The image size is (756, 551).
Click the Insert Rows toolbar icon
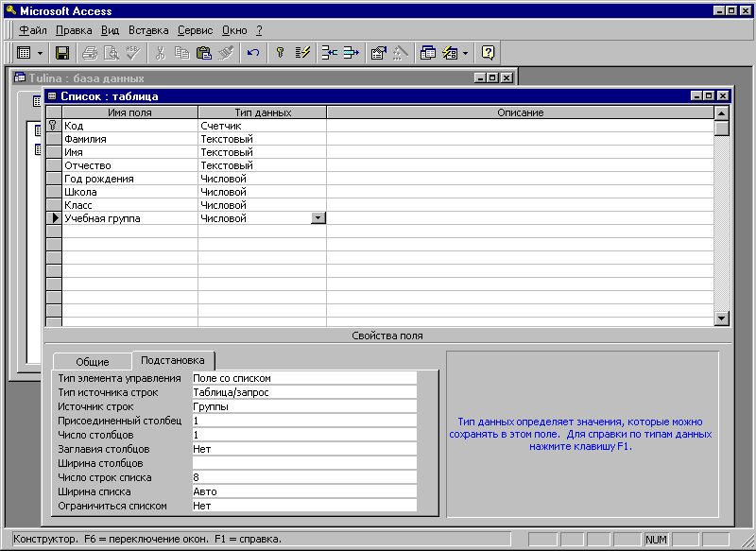point(330,53)
